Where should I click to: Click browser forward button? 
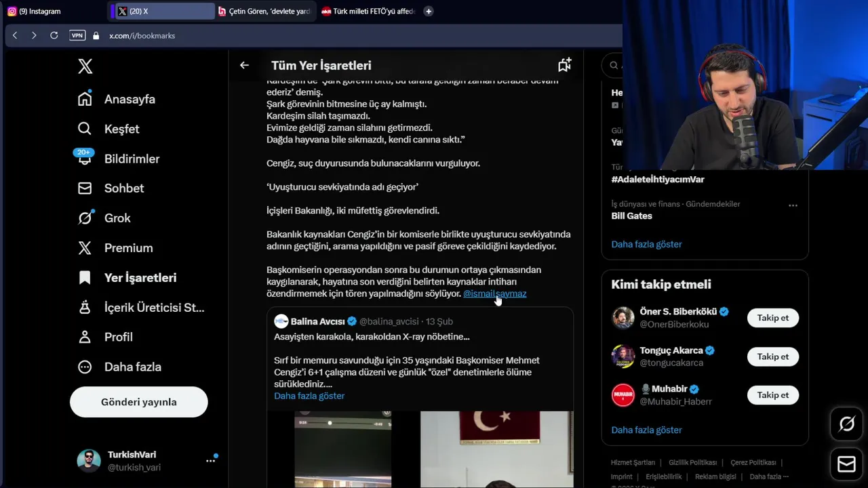(x=34, y=35)
